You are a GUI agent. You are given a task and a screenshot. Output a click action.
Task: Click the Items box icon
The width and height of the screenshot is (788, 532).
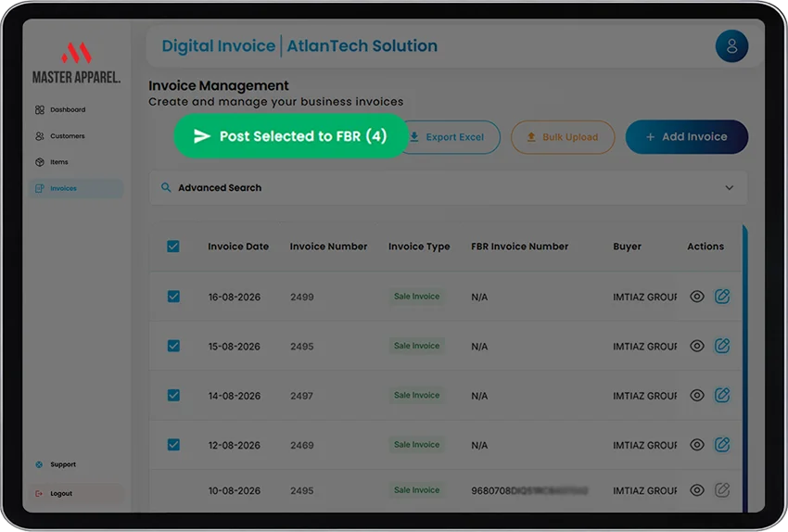(40, 162)
